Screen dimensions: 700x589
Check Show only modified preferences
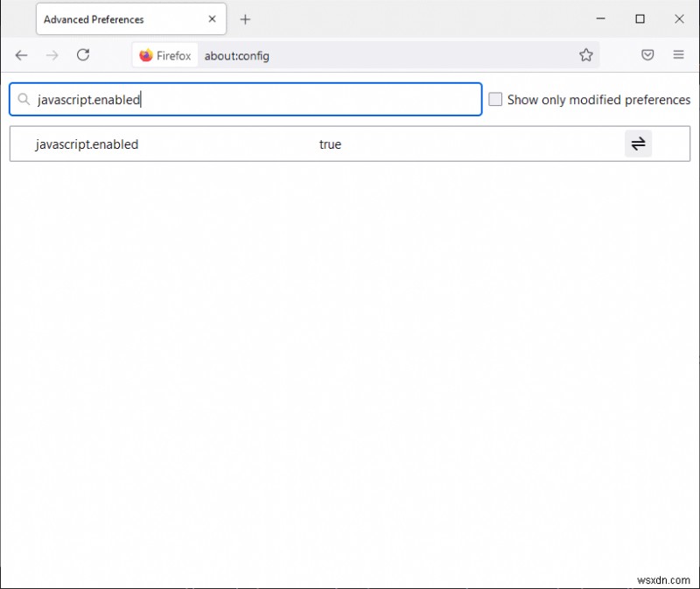tap(495, 99)
